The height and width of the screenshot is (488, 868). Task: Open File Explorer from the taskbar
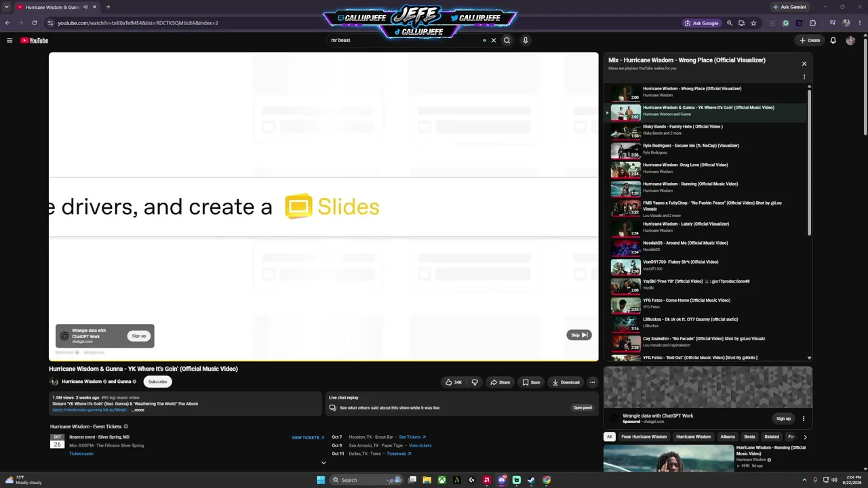point(427,480)
